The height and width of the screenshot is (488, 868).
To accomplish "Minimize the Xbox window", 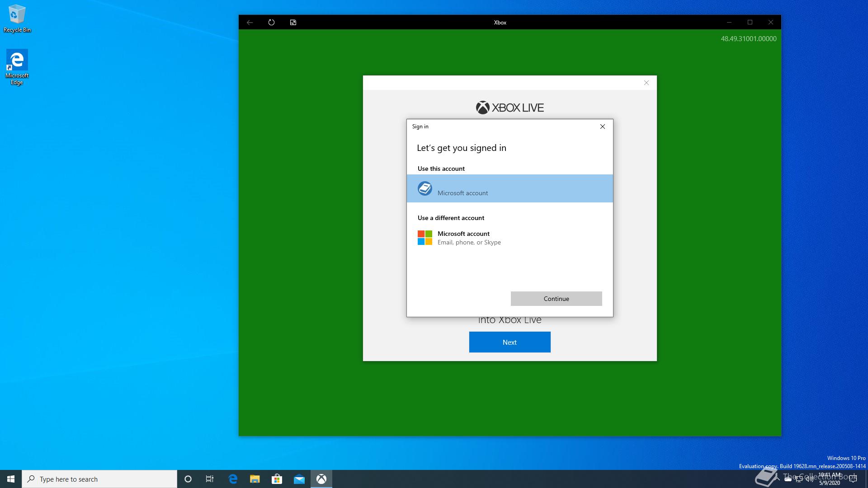I will pyautogui.click(x=729, y=22).
